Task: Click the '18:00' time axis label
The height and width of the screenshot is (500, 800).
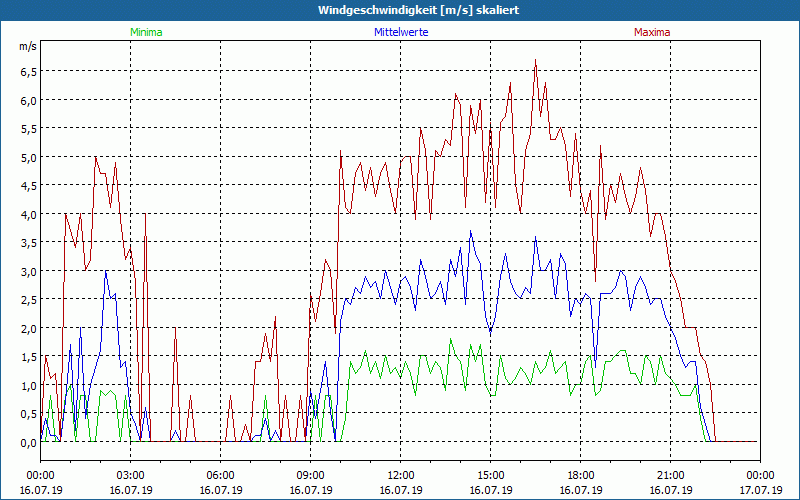Action: (581, 476)
